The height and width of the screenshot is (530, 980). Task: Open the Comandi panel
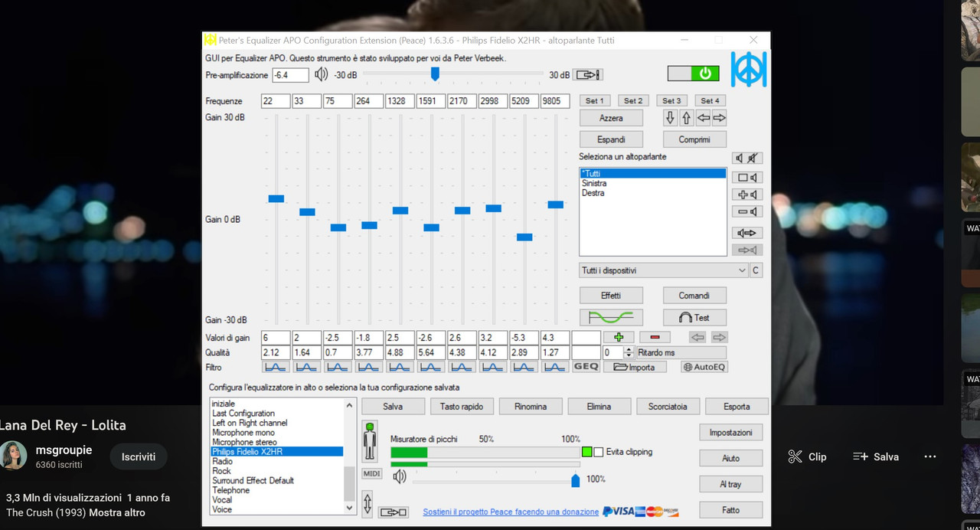[x=694, y=296]
